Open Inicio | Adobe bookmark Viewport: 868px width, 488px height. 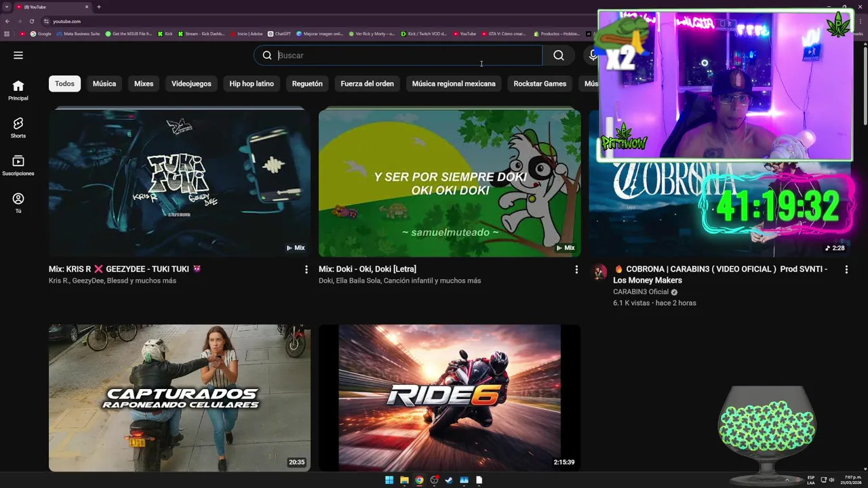246,34
